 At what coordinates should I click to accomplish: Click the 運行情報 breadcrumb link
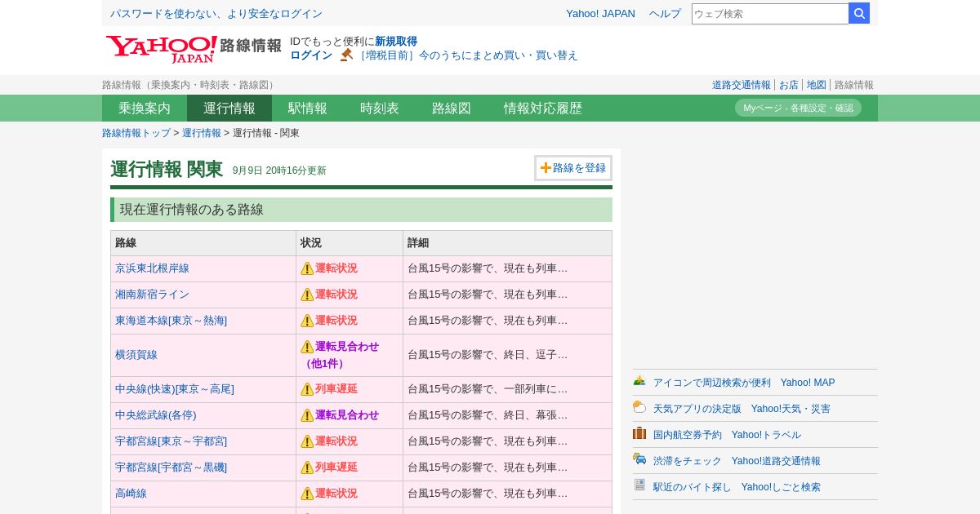click(x=202, y=133)
